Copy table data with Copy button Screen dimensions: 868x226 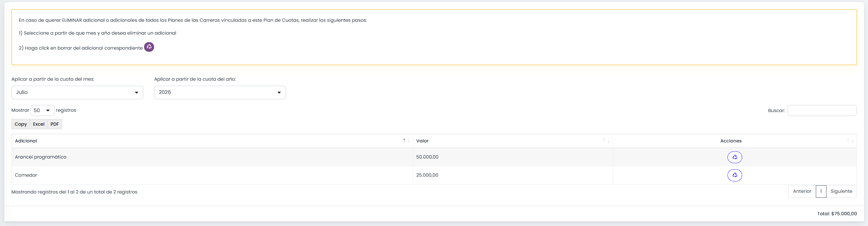[21, 124]
